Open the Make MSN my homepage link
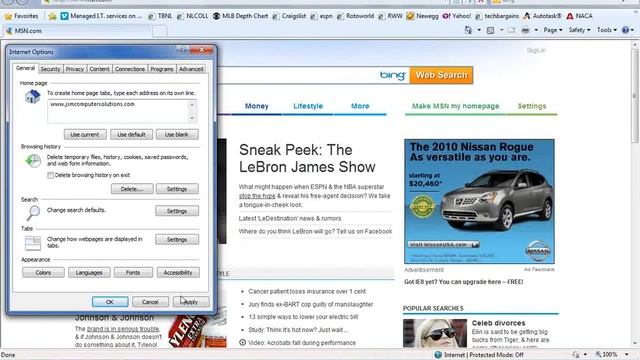 tap(455, 106)
